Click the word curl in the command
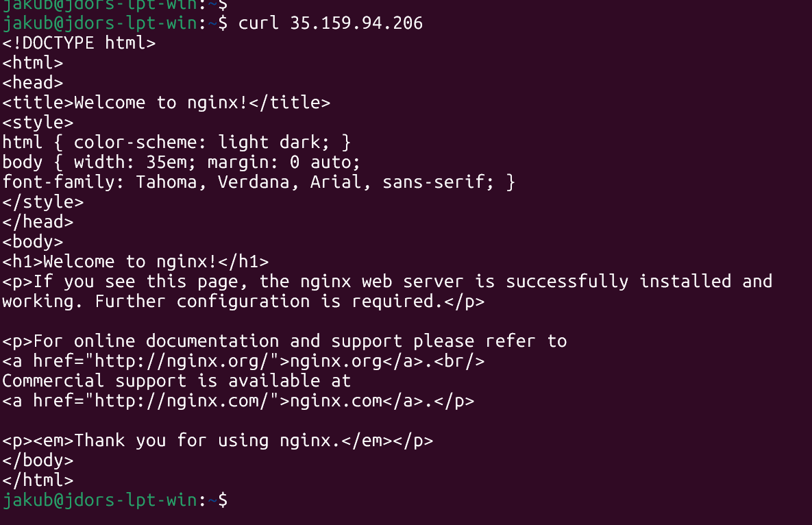 click(x=258, y=23)
